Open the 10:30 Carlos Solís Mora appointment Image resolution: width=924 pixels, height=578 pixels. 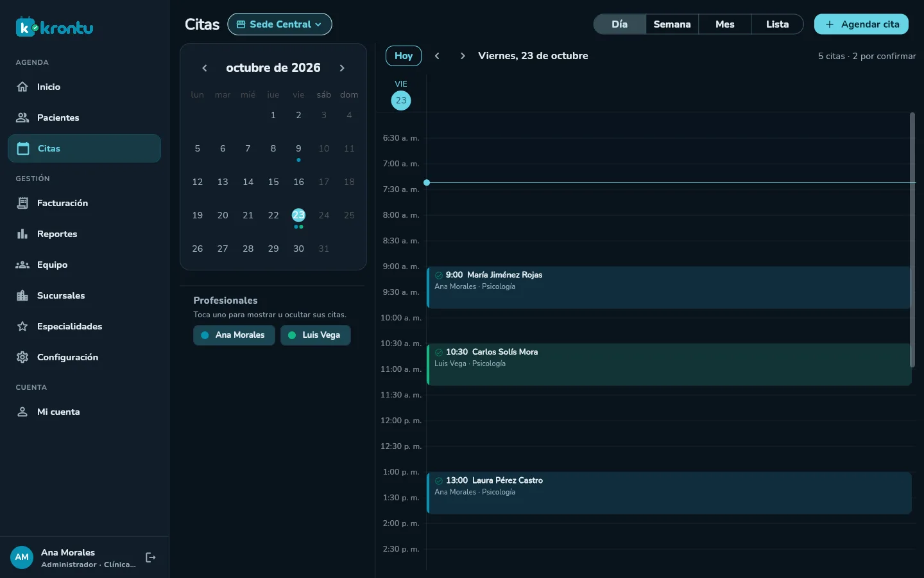669,365
